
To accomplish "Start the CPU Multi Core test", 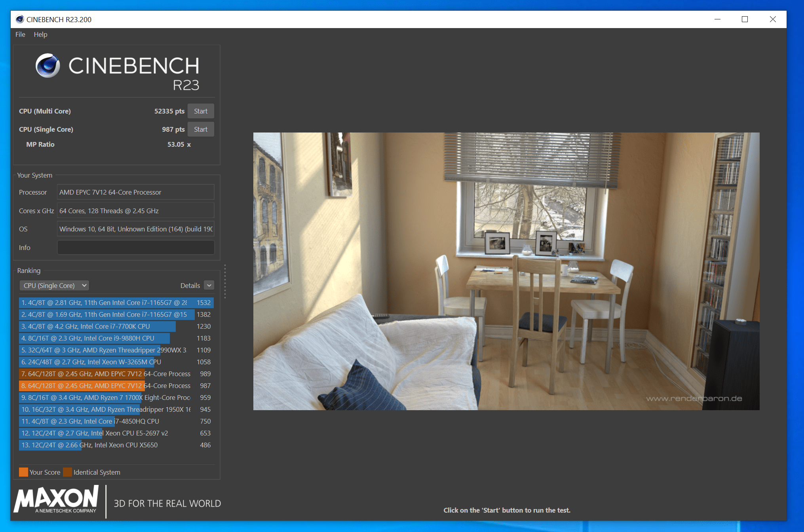I will (x=201, y=111).
